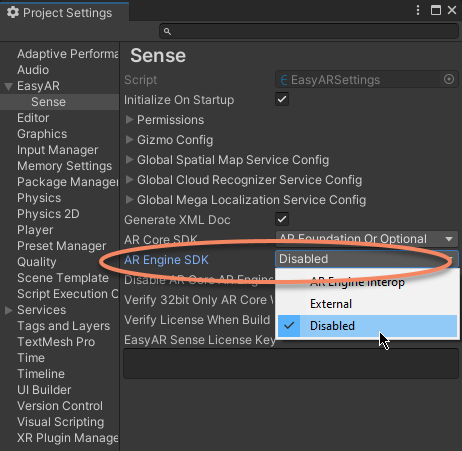This screenshot has width=462, height=451.
Task: Open the Project Settings kebab menu
Action: click(418, 10)
